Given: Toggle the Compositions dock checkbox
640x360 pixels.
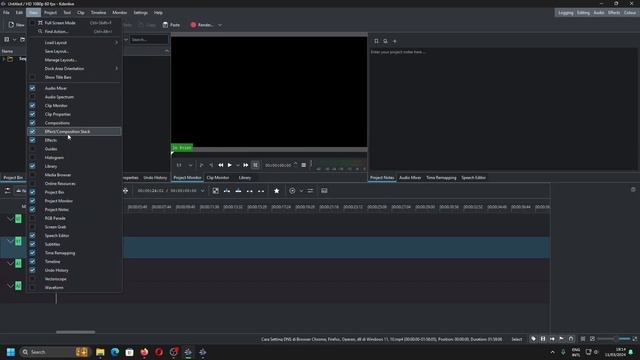Looking at the screenshot, I should pos(32,123).
